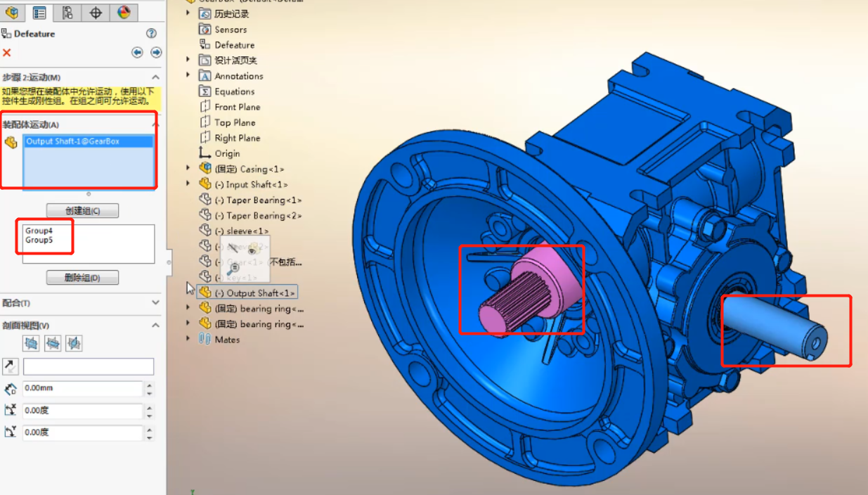The image size is (868, 495).
Task: Expand the Casing<1> tree node
Action: [x=188, y=169]
